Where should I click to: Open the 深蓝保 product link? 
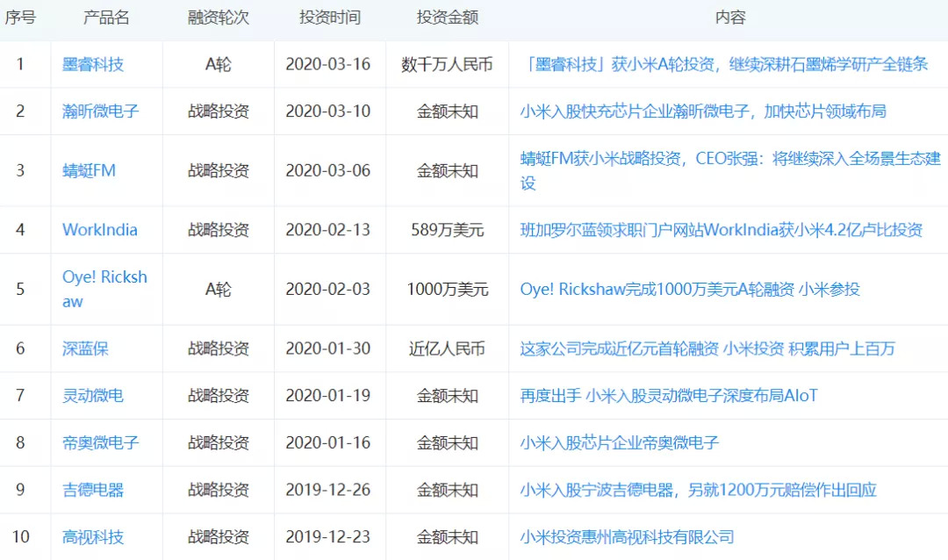click(85, 348)
